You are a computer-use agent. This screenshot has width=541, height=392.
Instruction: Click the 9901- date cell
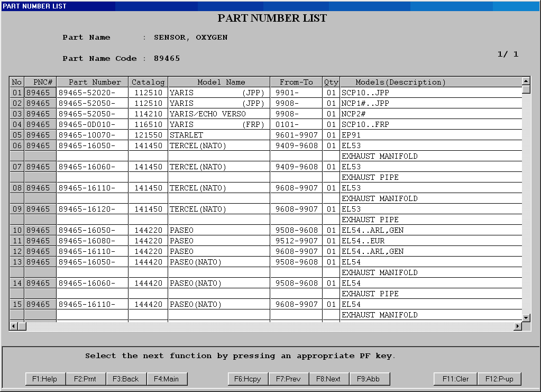point(296,93)
